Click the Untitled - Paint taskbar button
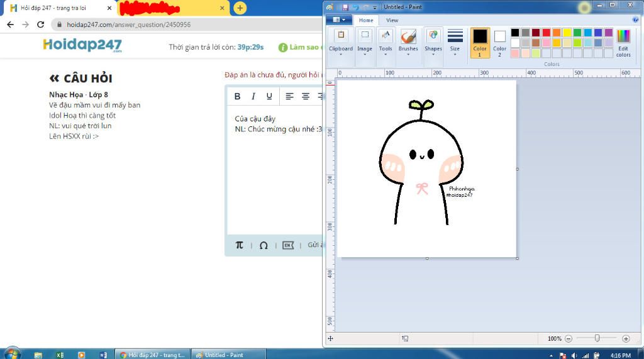 click(229, 355)
